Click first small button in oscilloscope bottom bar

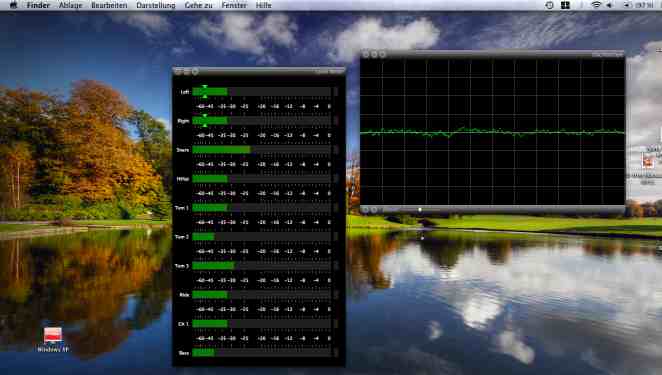(366, 209)
